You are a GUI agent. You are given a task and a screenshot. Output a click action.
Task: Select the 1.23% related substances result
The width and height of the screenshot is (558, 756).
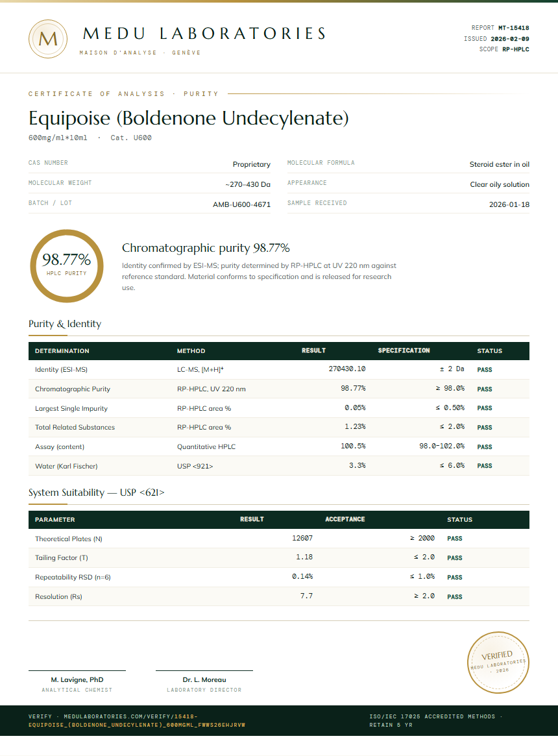356,427
